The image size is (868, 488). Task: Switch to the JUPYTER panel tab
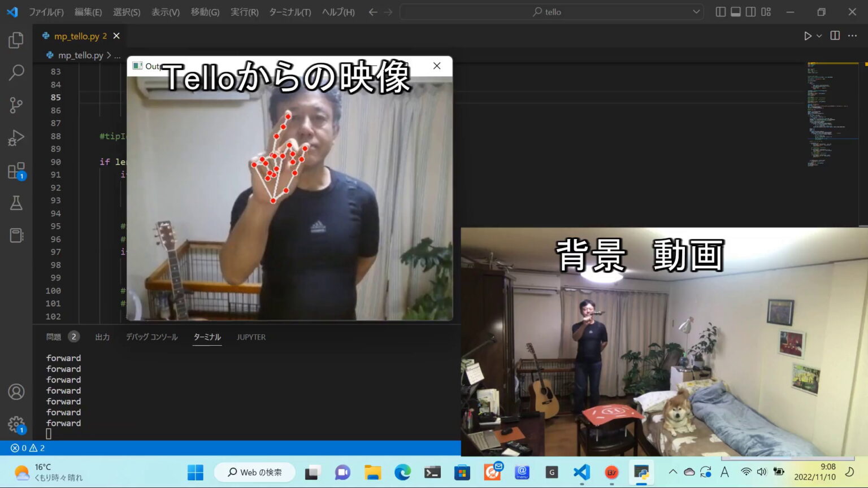[x=251, y=337]
